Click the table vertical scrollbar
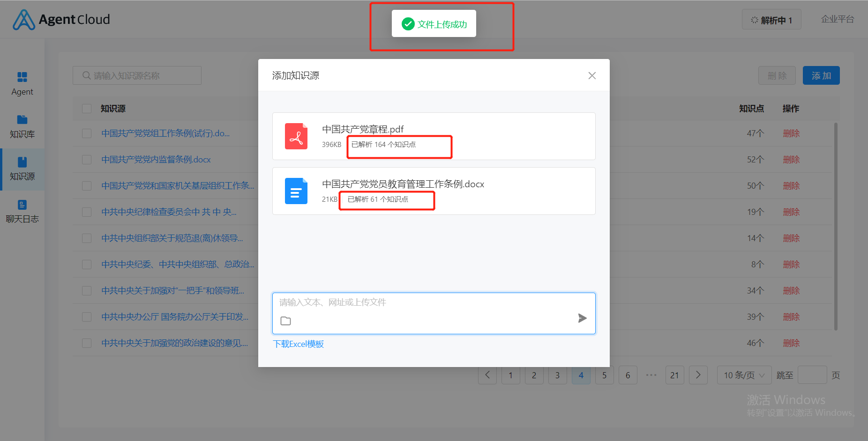This screenshot has width=868, height=441. pyautogui.click(x=836, y=226)
